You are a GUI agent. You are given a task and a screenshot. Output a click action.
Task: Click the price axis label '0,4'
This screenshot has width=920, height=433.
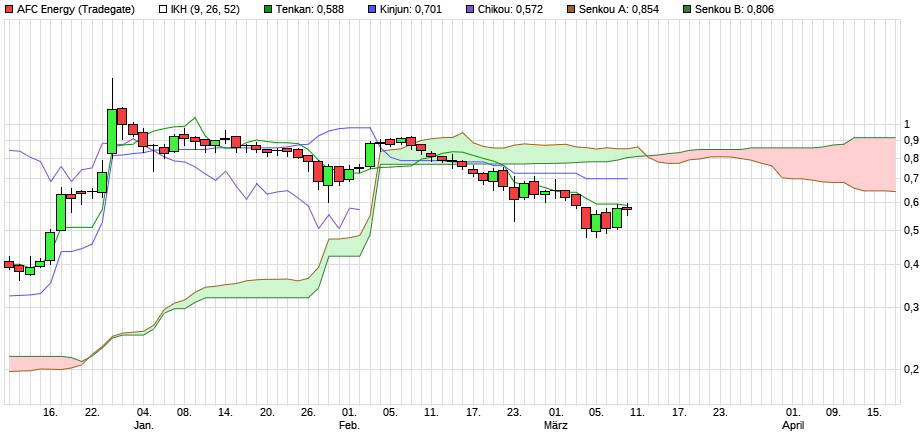(x=911, y=264)
